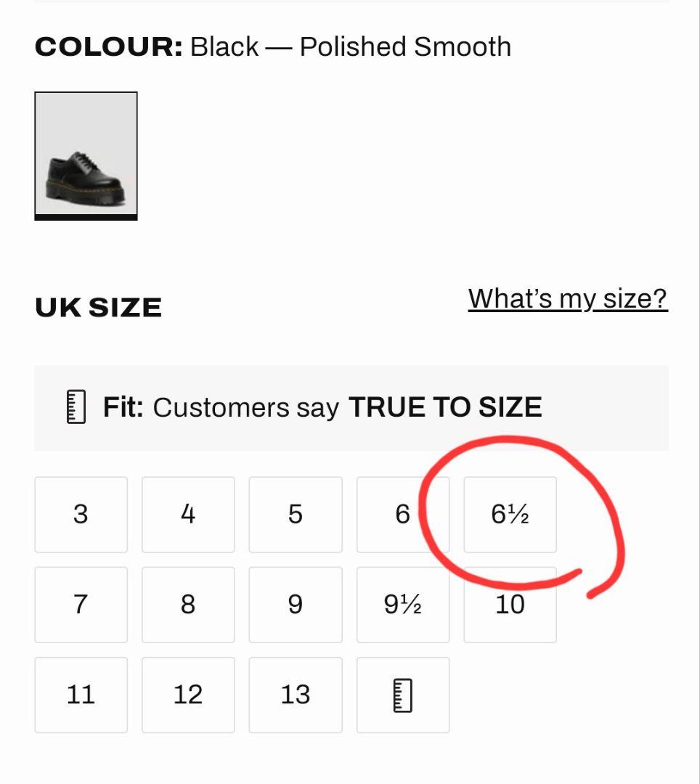Pick UK size 5
Viewport: 700px width, 784px height.
[296, 514]
